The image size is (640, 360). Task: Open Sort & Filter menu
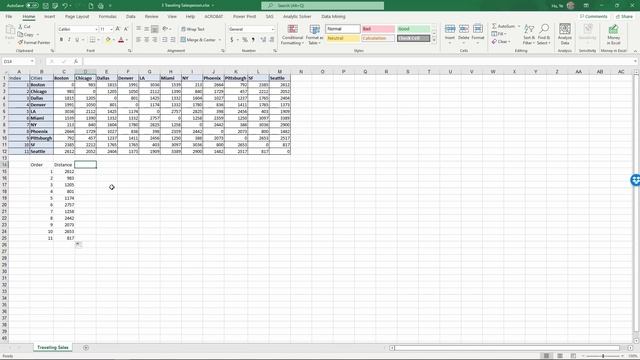pyautogui.click(x=529, y=34)
